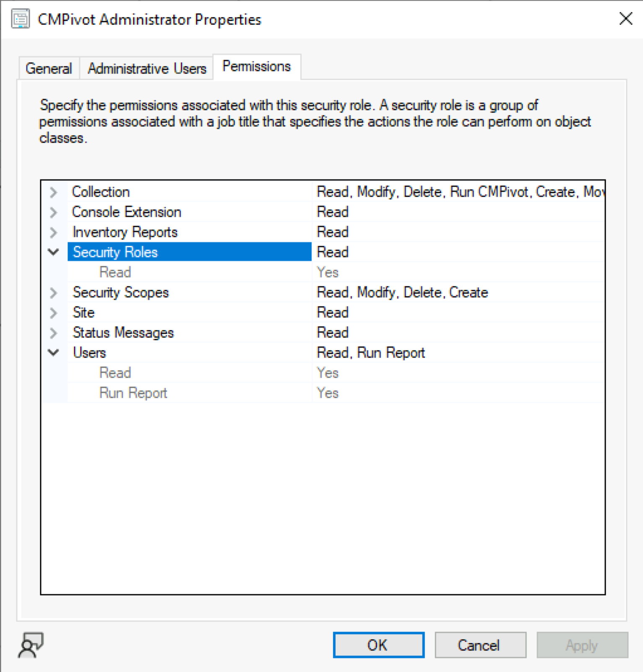Close the CMPivot Administrator Properties dialog
The image size is (643, 672).
[625, 19]
